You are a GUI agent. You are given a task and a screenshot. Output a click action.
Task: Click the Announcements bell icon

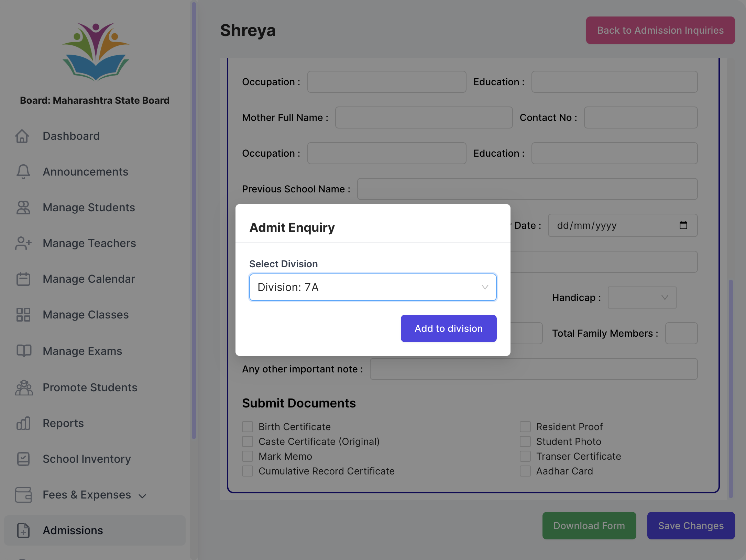tap(23, 172)
